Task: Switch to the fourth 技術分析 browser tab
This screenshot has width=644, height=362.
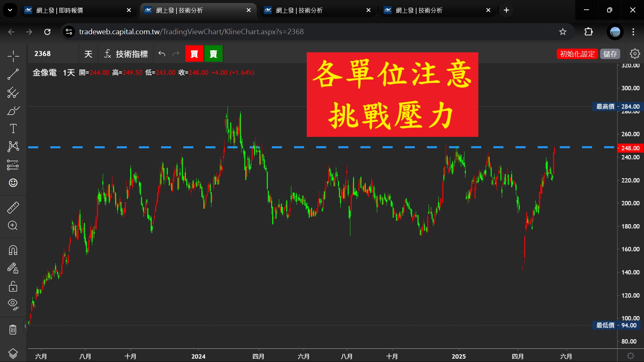Action: pyautogui.click(x=438, y=10)
